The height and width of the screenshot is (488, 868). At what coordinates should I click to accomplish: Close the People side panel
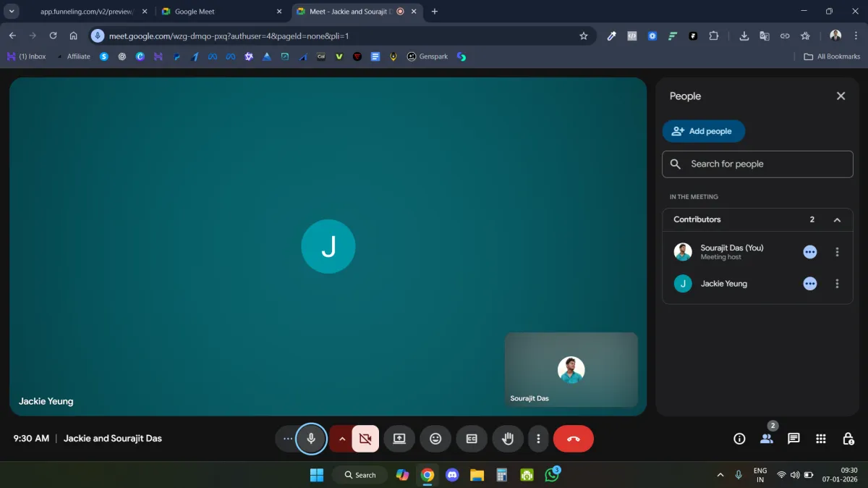coord(841,96)
